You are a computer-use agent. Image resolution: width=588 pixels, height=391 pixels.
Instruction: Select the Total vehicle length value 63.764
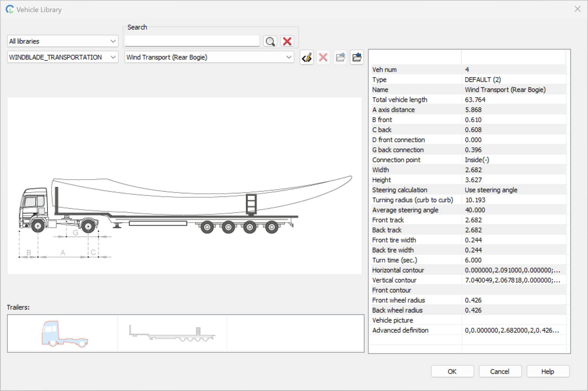coord(475,100)
